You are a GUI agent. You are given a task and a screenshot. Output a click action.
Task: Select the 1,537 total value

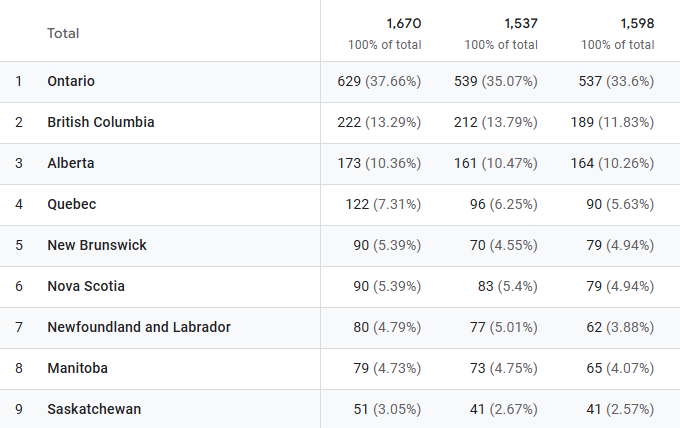click(x=519, y=23)
